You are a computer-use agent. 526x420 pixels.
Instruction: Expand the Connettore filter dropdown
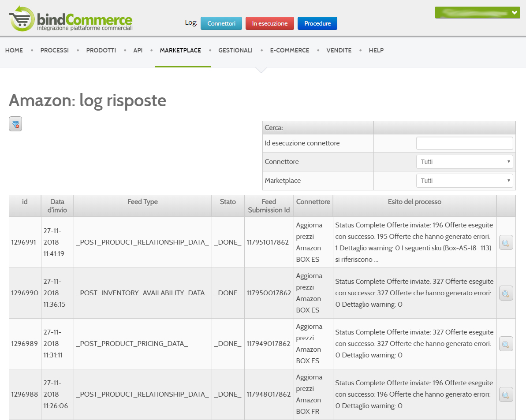(464, 162)
